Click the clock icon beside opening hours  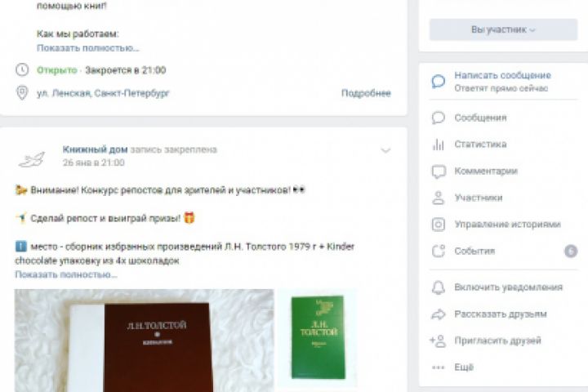tap(22, 69)
